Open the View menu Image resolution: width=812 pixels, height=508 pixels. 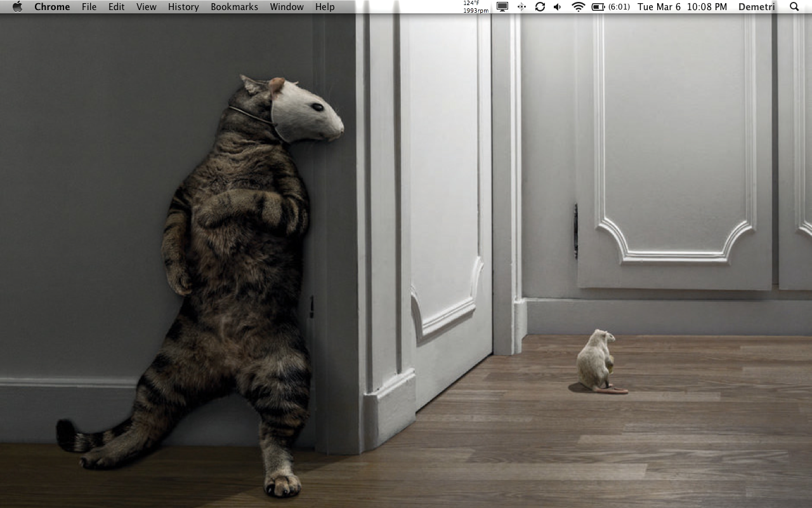[147, 7]
